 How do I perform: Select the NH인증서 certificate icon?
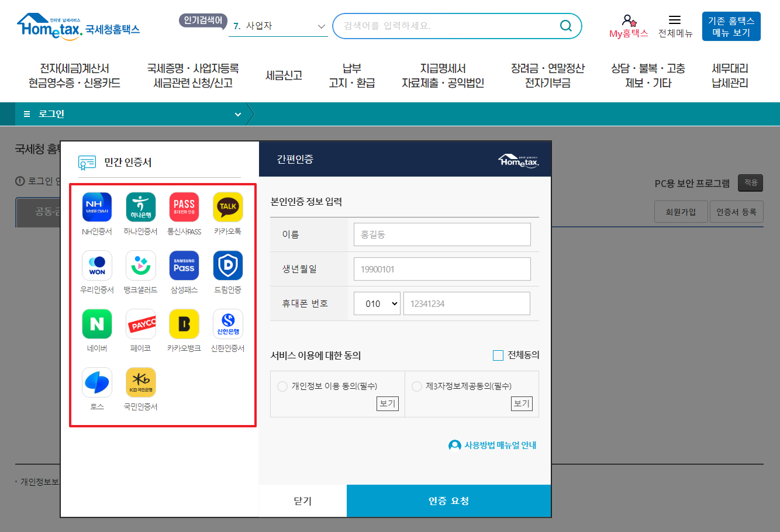[97, 207]
